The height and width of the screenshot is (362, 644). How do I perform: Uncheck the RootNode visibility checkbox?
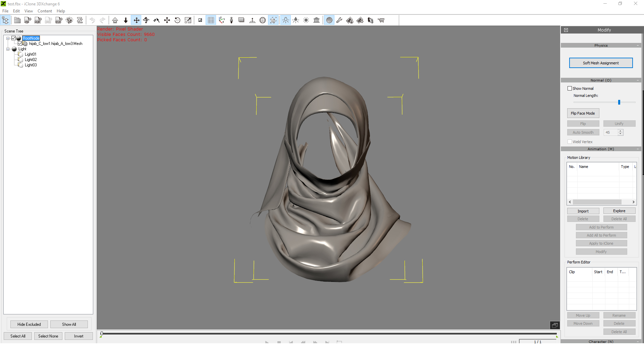point(14,38)
